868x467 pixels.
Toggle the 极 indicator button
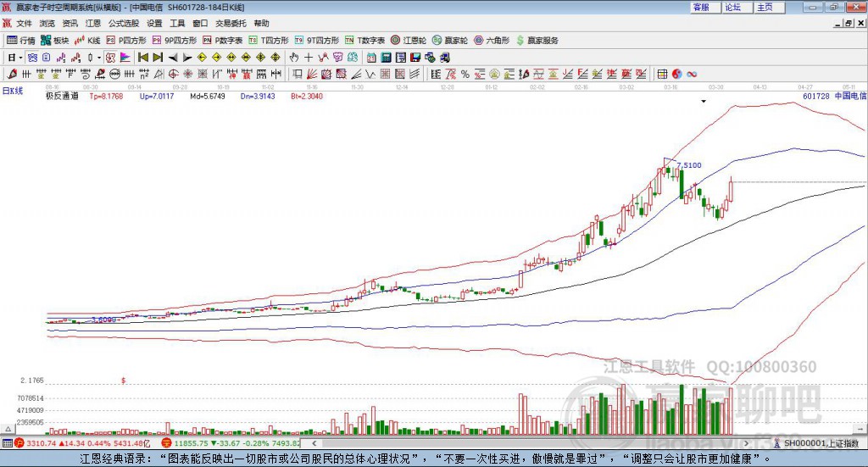(x=110, y=58)
